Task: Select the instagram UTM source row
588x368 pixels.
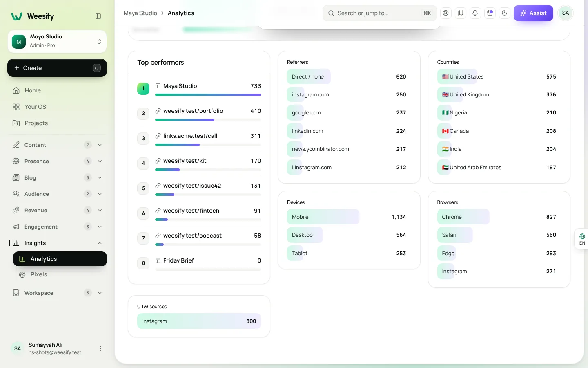Action: point(199,321)
